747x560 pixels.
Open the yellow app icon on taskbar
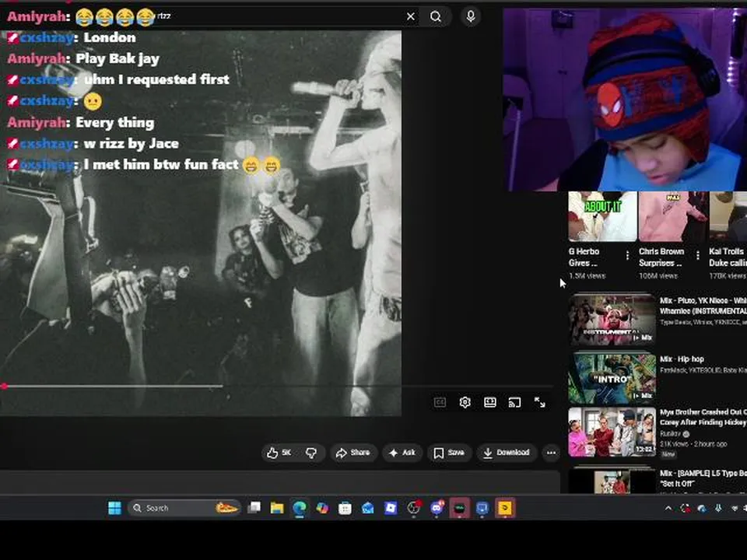pyautogui.click(x=505, y=508)
